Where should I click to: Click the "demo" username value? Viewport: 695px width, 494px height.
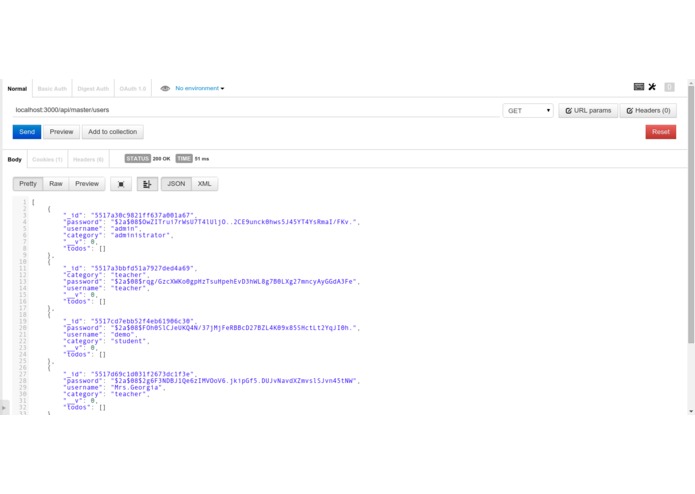point(122,335)
